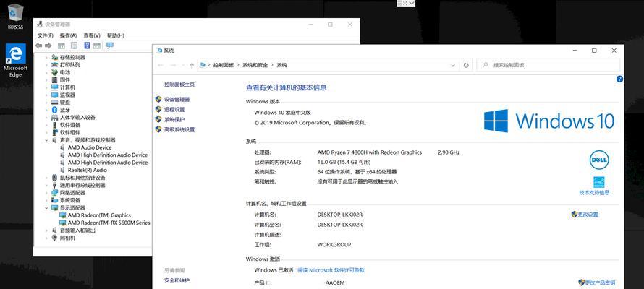
Task: Click the search magnifier icon in the System window
Action: 486,65
